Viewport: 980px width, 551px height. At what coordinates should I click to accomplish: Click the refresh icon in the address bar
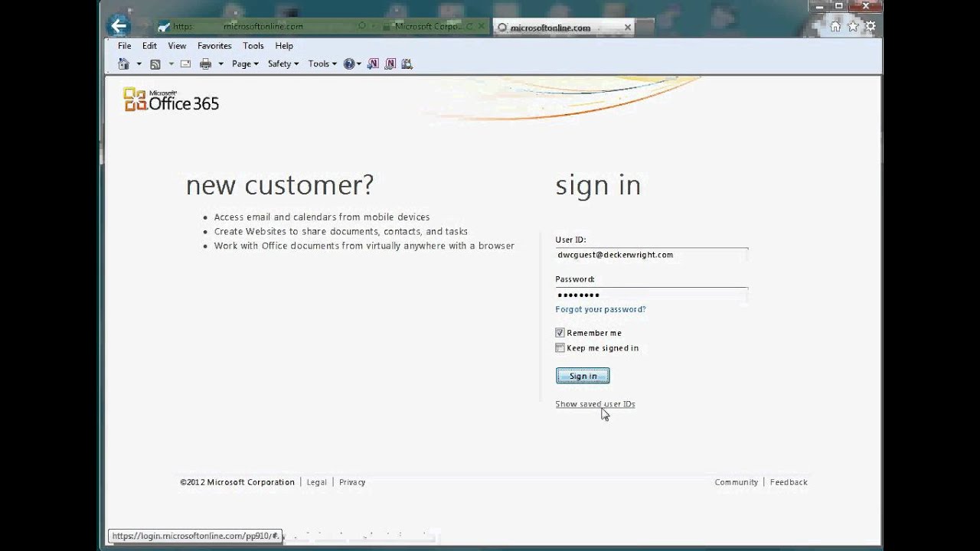click(x=469, y=26)
